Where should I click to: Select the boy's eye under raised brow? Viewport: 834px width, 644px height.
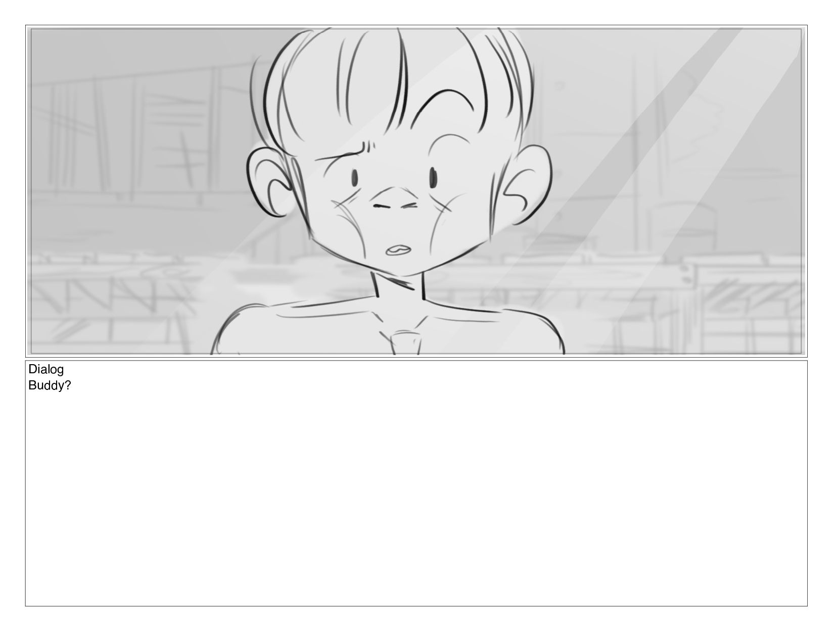tap(433, 177)
